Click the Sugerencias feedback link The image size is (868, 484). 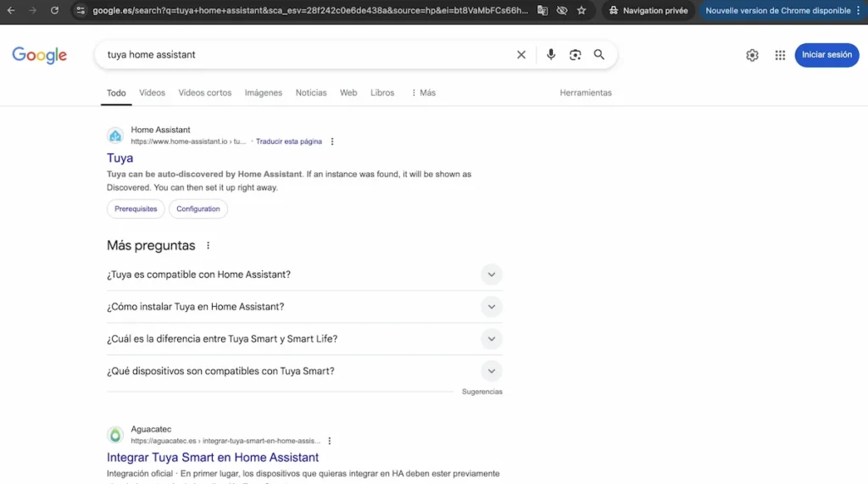point(482,392)
